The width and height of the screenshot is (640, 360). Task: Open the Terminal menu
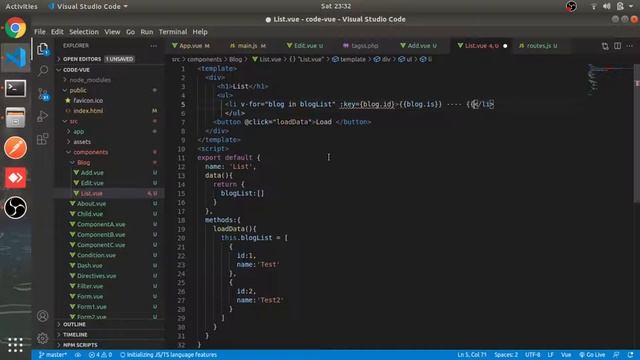pyautogui.click(x=173, y=32)
